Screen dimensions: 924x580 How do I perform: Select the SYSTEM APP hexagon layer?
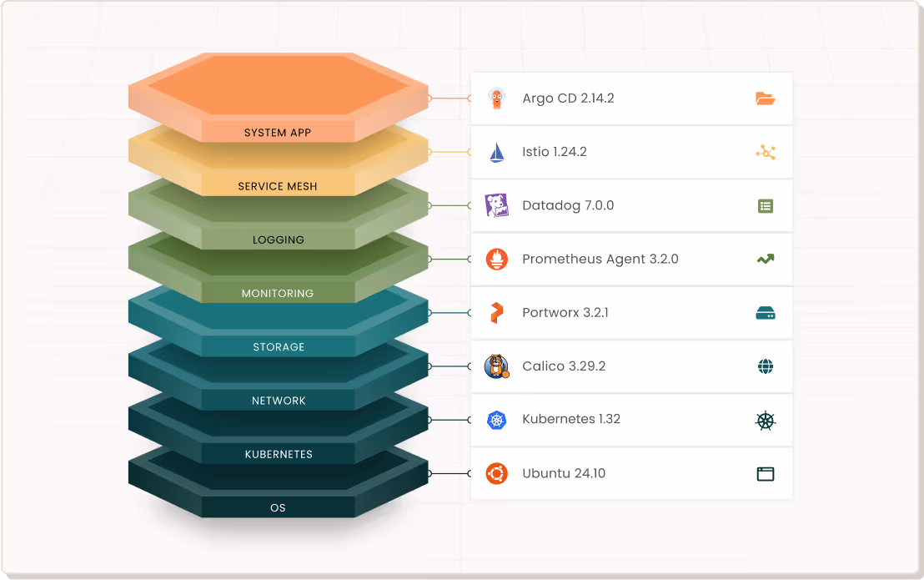(279, 98)
